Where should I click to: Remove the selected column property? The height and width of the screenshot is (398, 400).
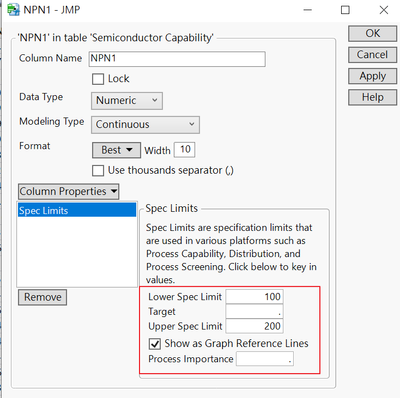coord(42,297)
